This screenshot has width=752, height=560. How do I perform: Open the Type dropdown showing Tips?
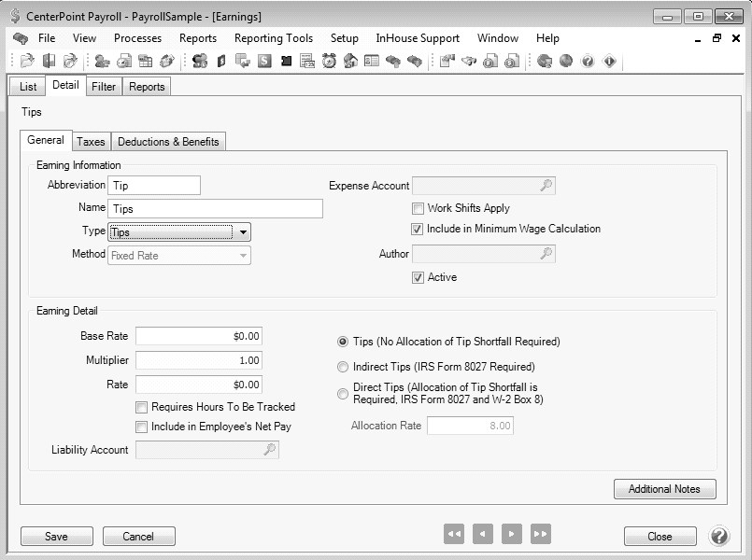tap(243, 232)
